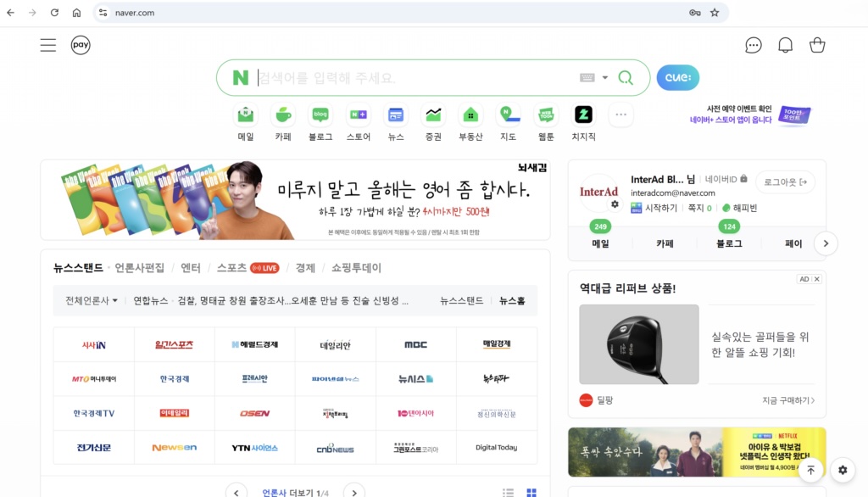Select the 쇼핑투데이 tab
Screen dimensions: 868x497
pyautogui.click(x=356, y=268)
